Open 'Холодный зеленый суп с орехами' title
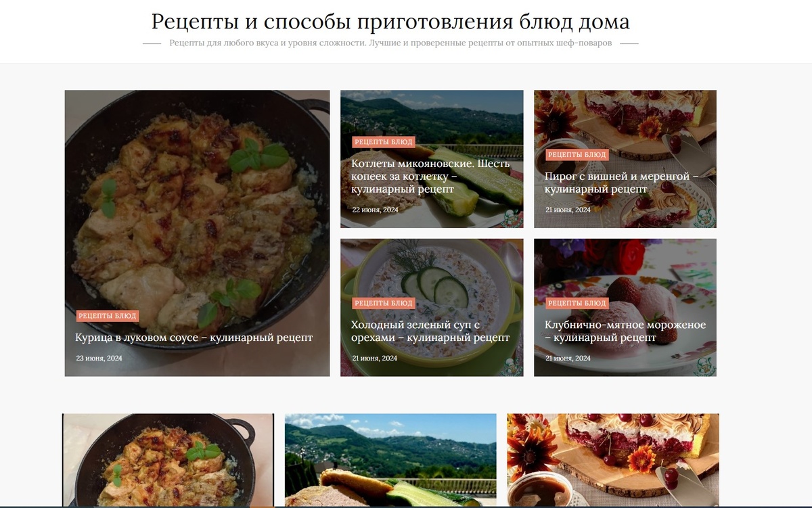The width and height of the screenshot is (812, 508). (x=430, y=331)
